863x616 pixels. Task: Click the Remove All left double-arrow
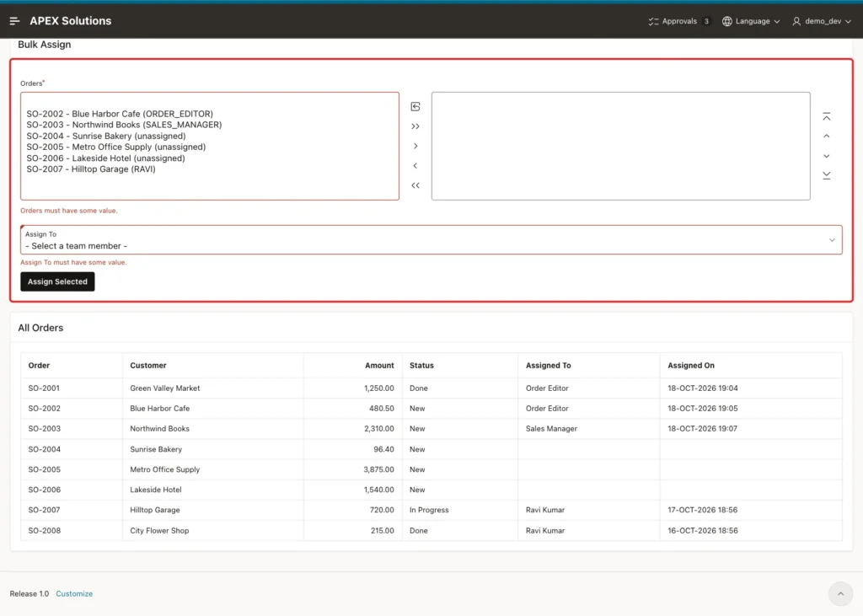click(415, 185)
